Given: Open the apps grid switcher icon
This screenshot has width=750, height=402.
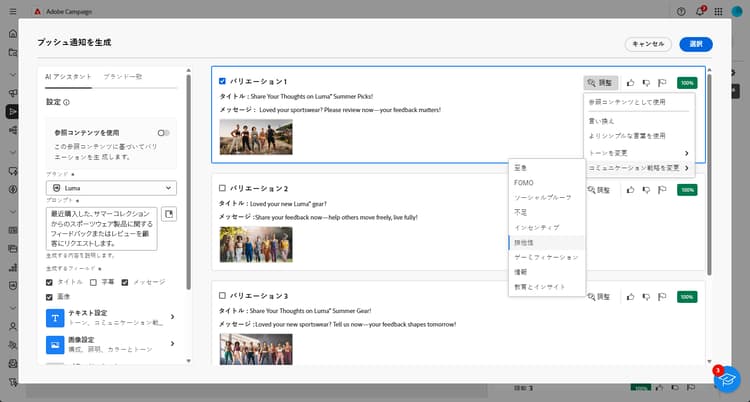Looking at the screenshot, I should [x=718, y=12].
